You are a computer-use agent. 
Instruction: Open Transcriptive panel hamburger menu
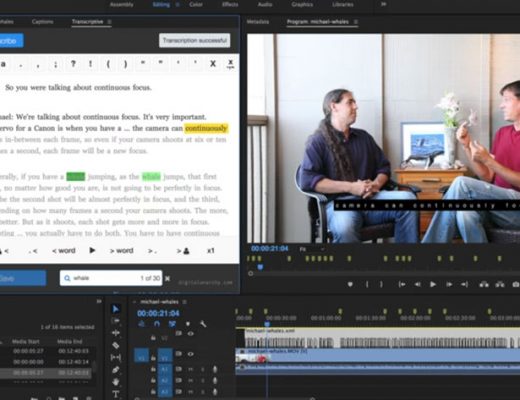click(x=109, y=22)
